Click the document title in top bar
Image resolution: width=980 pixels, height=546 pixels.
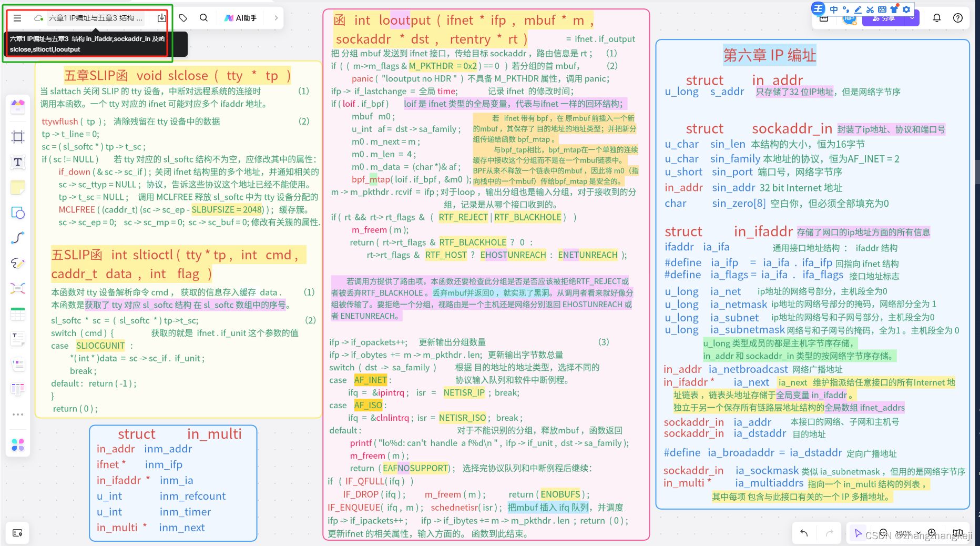pos(96,18)
